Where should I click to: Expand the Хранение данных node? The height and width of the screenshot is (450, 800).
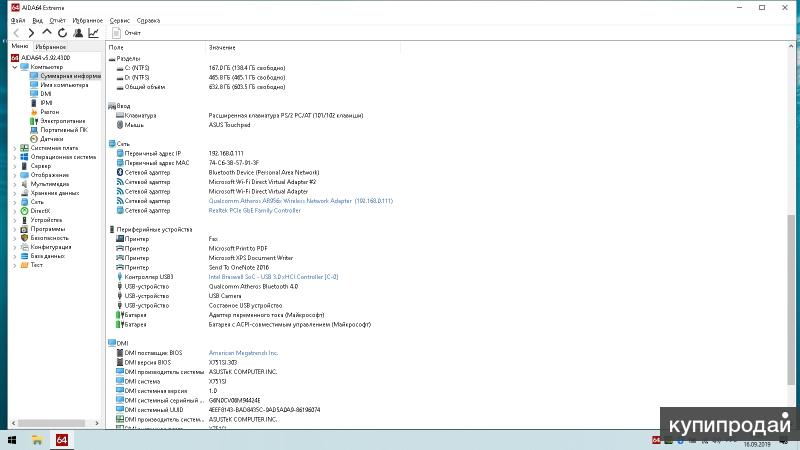pyautogui.click(x=15, y=193)
